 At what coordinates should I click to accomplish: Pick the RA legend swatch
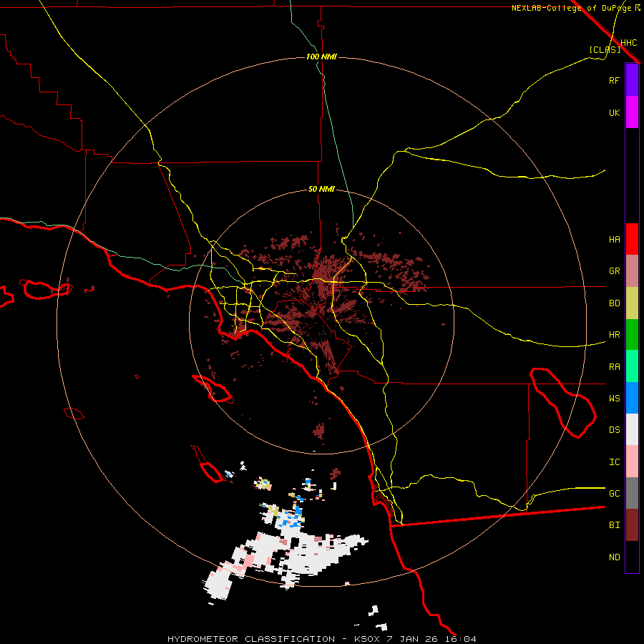pos(632,366)
